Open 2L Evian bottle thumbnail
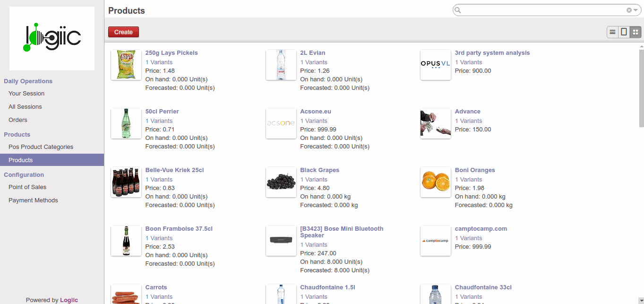Screen dimensions: 644x304 [281, 65]
